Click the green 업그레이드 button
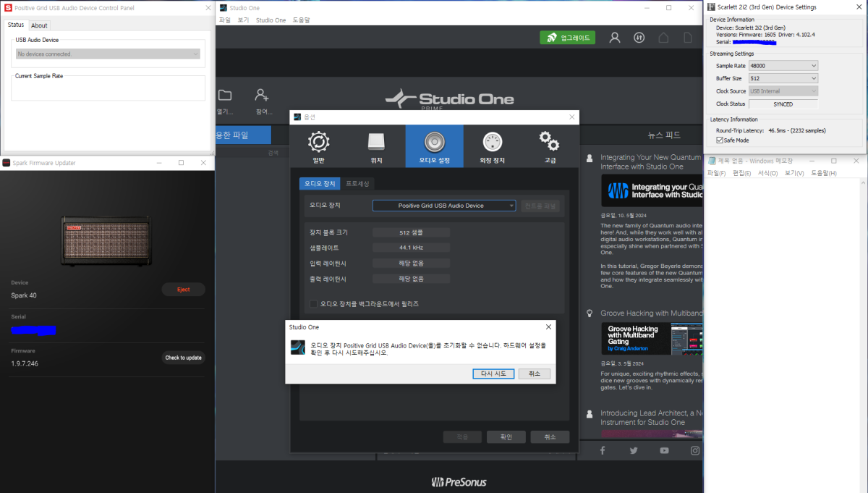The width and height of the screenshot is (868, 493). (568, 38)
